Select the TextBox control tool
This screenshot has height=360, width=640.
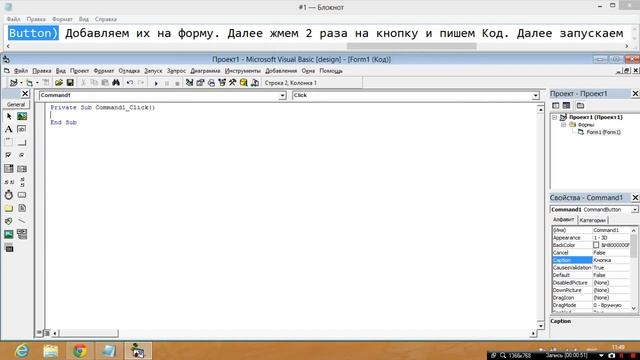point(22,129)
